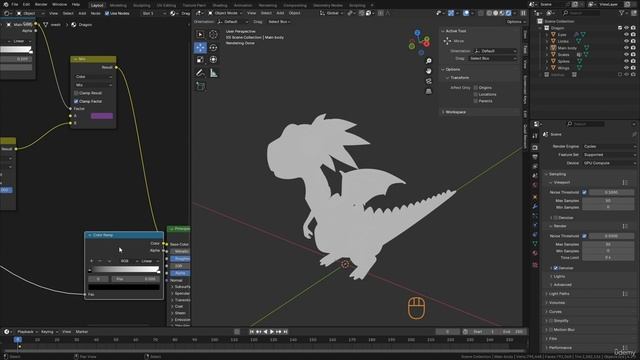Click the black color field in Color Ramp node

124,287
